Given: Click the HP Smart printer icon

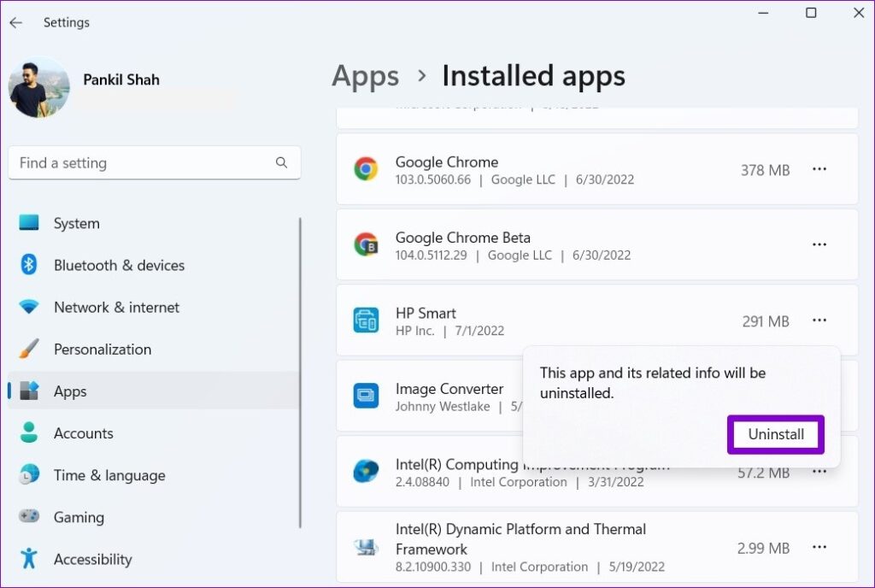Looking at the screenshot, I should click(x=366, y=320).
